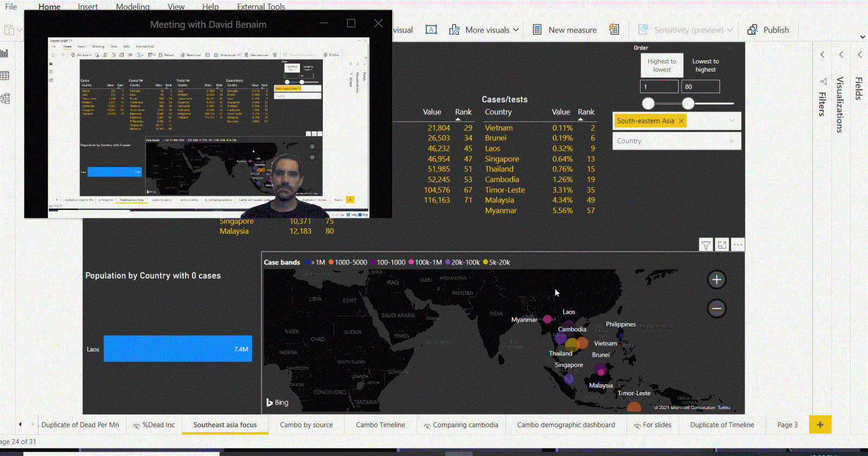Open Focus mode for the map visual
This screenshot has width=868, height=456.
pos(722,245)
